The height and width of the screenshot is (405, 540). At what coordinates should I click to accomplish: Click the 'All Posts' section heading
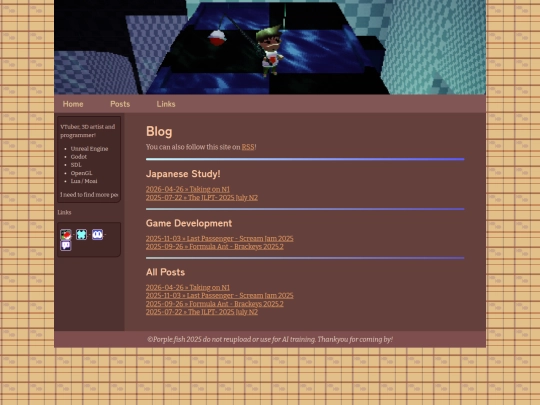[166, 272]
